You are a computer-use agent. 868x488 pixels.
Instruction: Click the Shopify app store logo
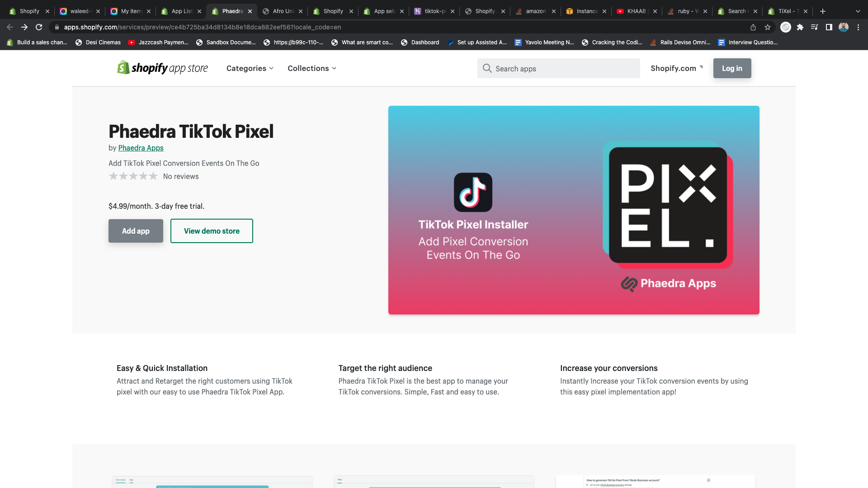pos(162,68)
